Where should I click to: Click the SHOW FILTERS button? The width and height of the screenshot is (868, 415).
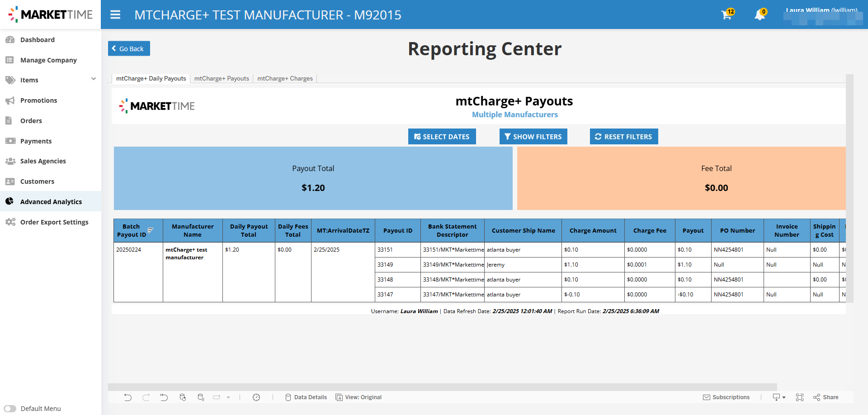coord(533,136)
